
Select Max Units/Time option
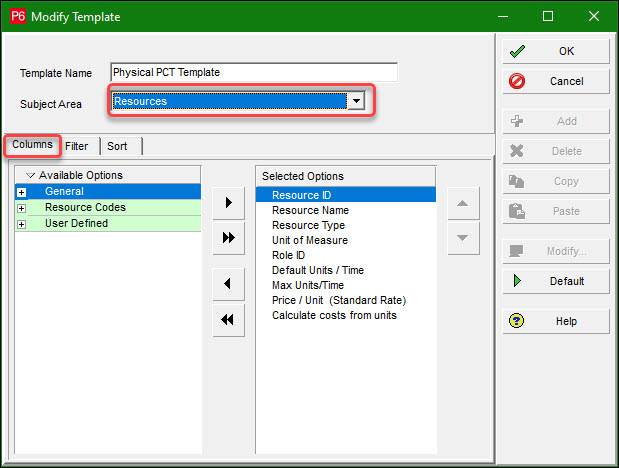click(x=346, y=285)
